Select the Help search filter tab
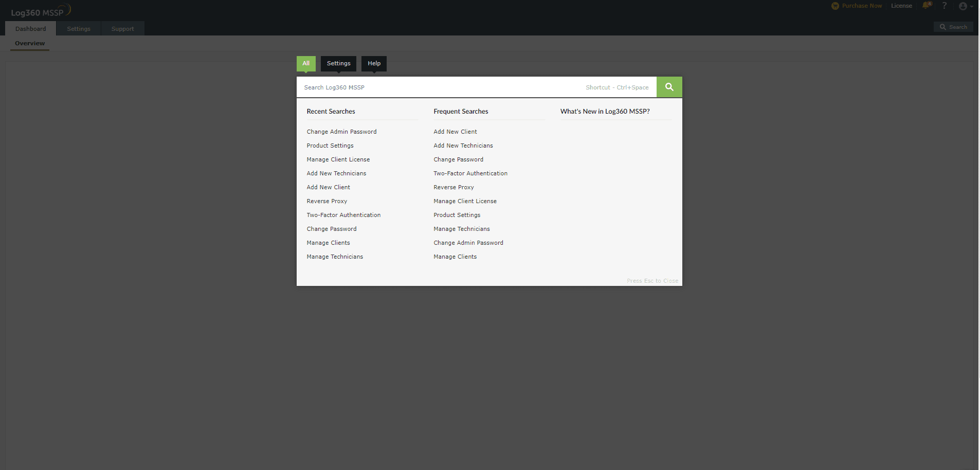 (374, 63)
